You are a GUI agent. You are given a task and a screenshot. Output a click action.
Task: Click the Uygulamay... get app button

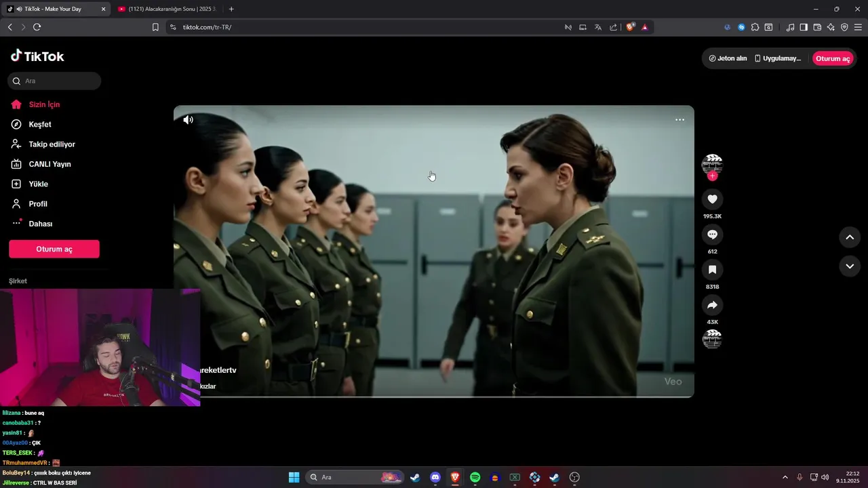click(778, 58)
